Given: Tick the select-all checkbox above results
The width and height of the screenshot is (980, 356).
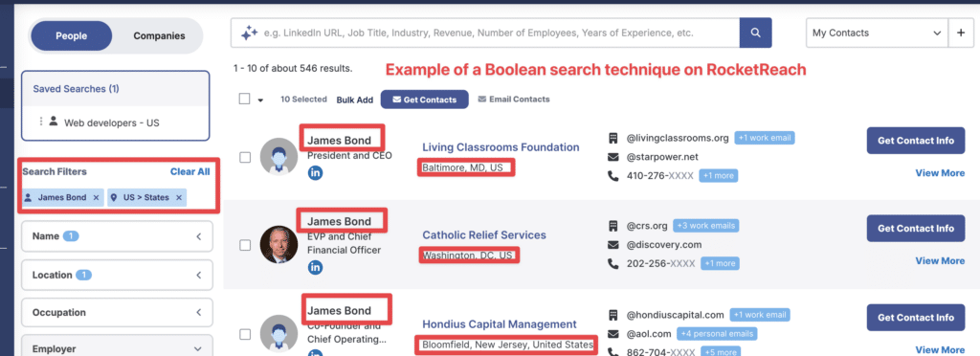Looking at the screenshot, I should (244, 99).
